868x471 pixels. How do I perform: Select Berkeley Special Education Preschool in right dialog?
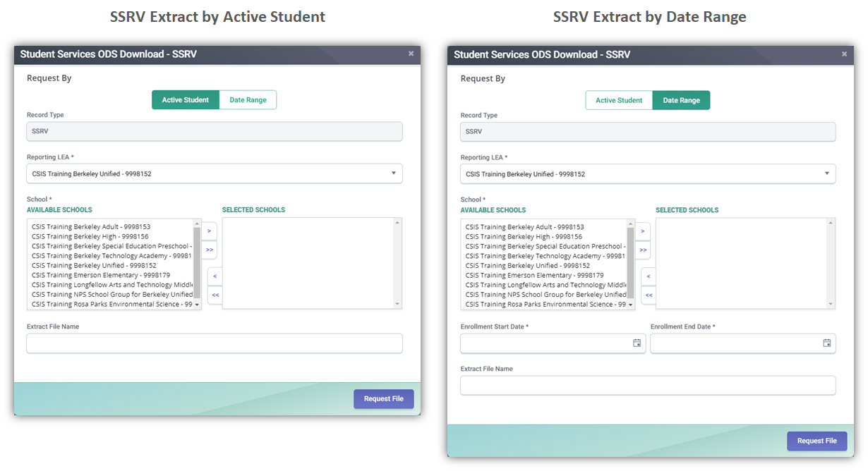tap(545, 247)
